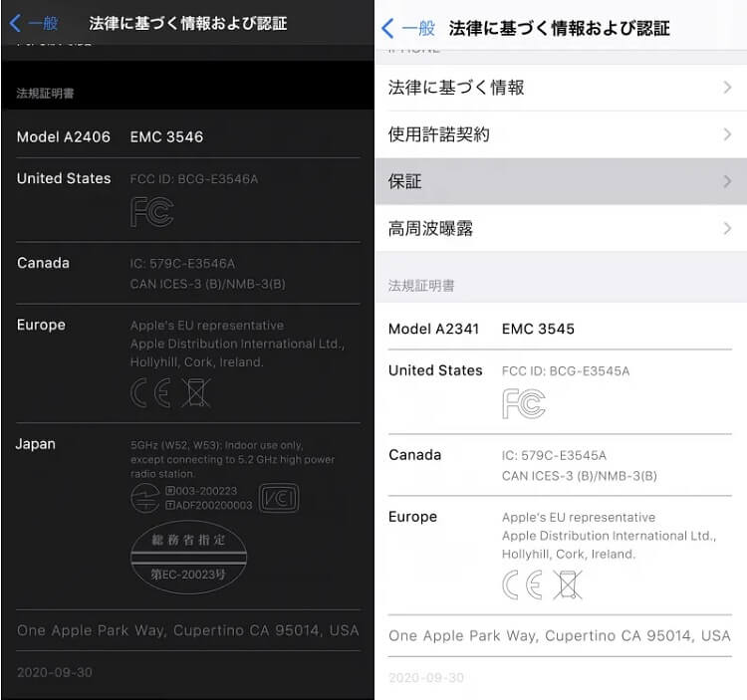747x700 pixels.
Task: Select text "EMC 3546"
Action: (x=166, y=137)
